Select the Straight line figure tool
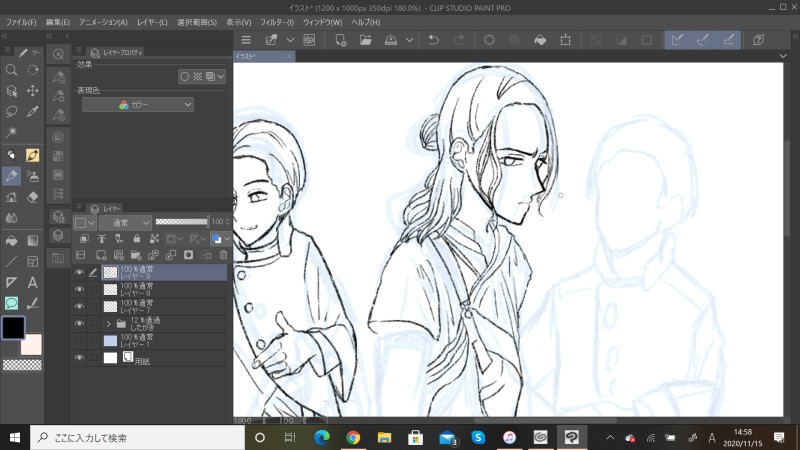Image resolution: width=800 pixels, height=450 pixels. coord(11,262)
